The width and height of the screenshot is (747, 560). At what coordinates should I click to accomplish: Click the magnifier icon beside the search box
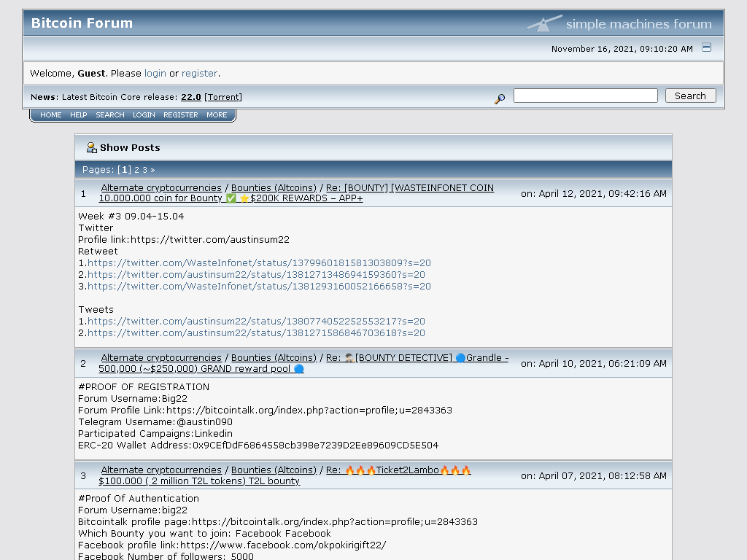point(500,98)
